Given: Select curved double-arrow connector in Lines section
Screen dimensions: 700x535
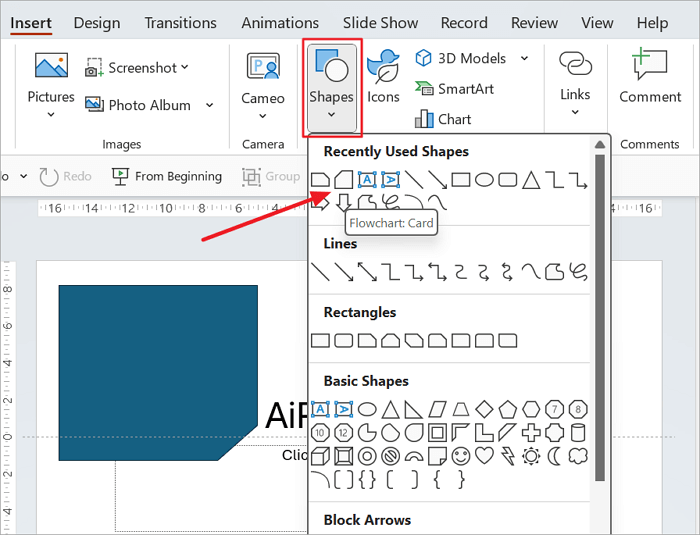Looking at the screenshot, I should point(507,272).
